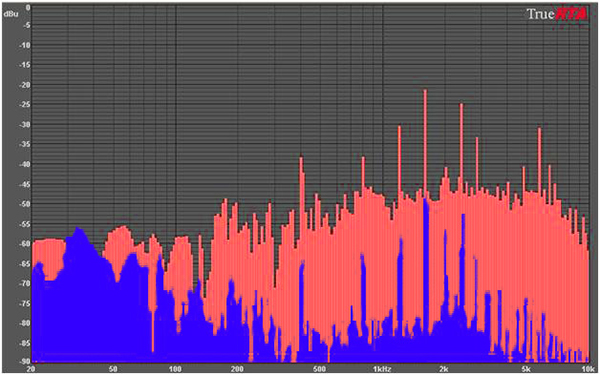Click the 20 Hz frequency axis label
Image resolution: width=600 pixels, height=375 pixels.
[x=32, y=369]
